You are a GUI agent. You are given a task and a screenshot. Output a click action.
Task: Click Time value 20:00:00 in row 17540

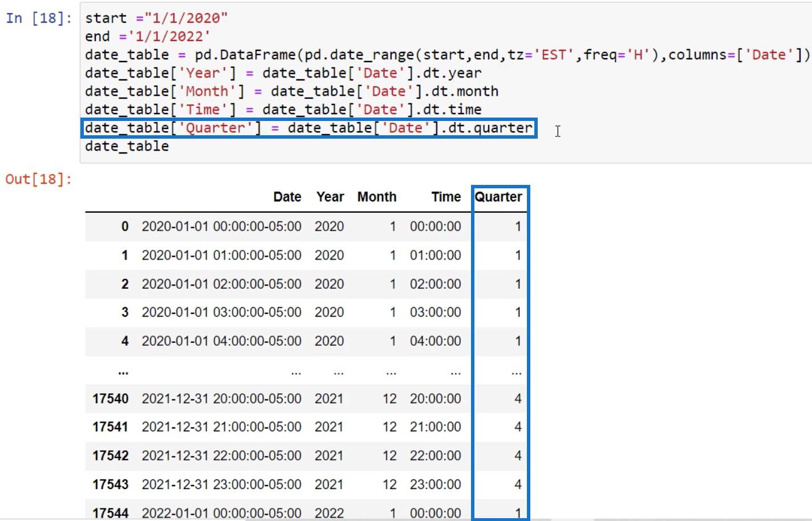(x=436, y=398)
